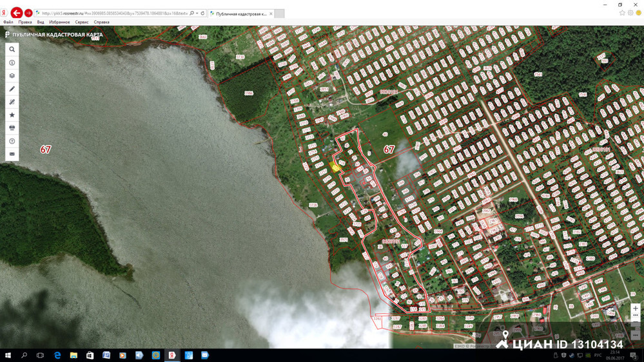Refresh the page via address bar reload icon
Viewport: 644px width, 362px height.
pos(202,14)
